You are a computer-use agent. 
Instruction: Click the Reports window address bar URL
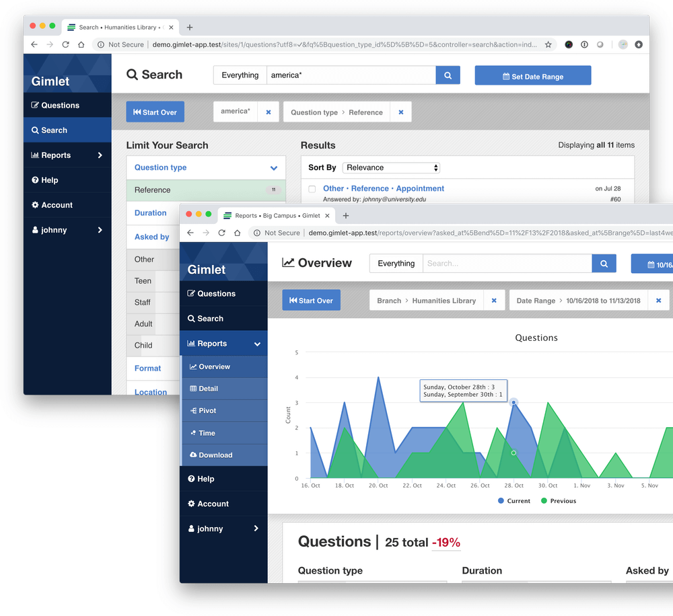[489, 233]
